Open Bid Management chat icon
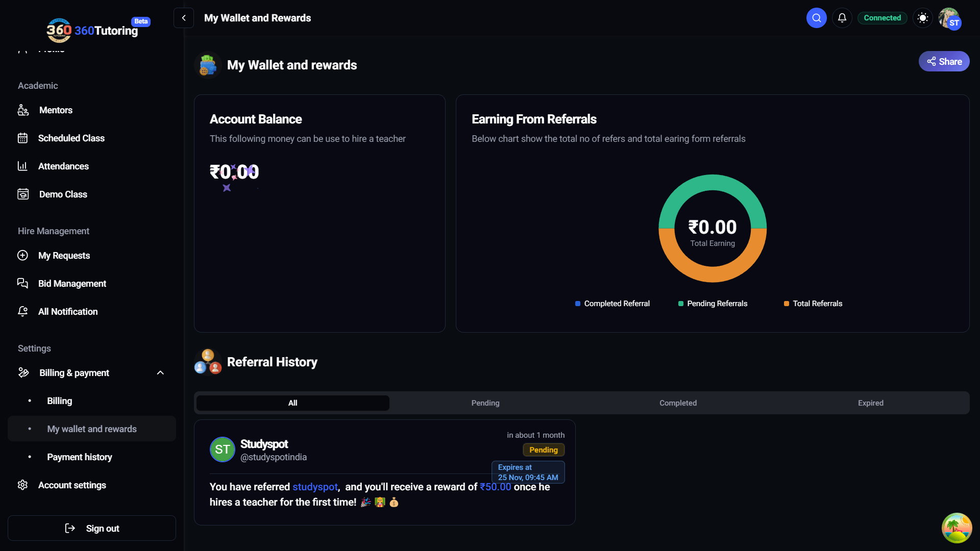980x551 pixels. pyautogui.click(x=22, y=284)
